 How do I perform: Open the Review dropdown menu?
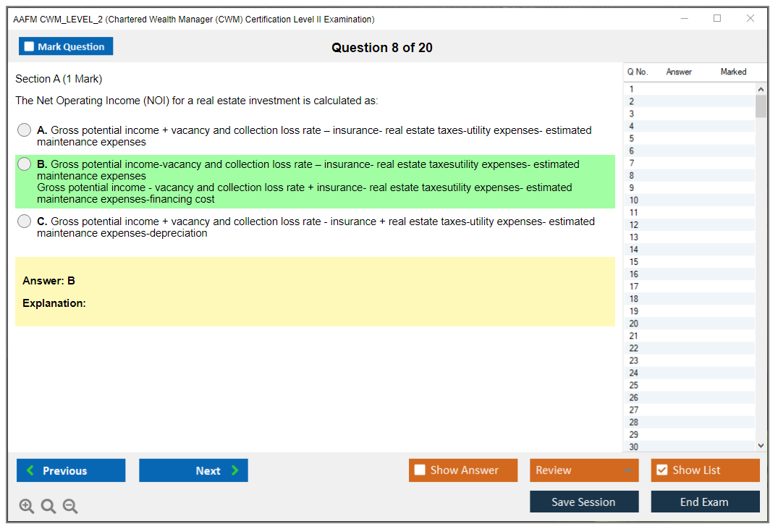point(583,470)
